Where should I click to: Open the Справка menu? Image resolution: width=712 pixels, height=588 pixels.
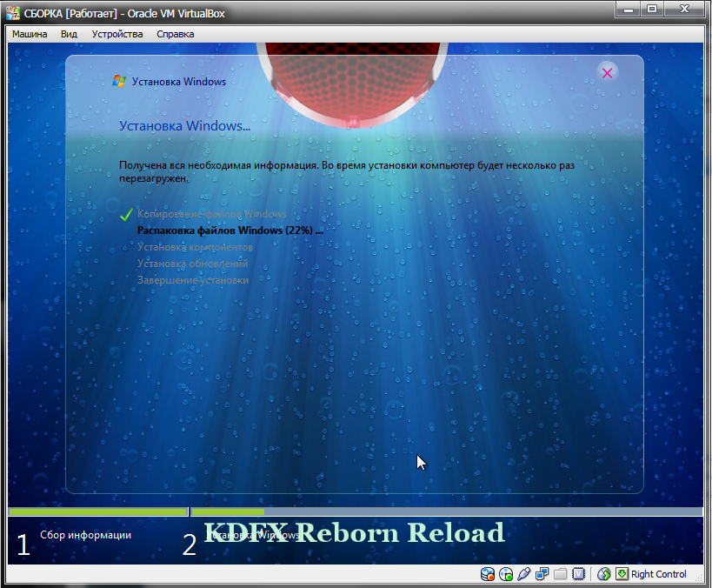tap(176, 34)
